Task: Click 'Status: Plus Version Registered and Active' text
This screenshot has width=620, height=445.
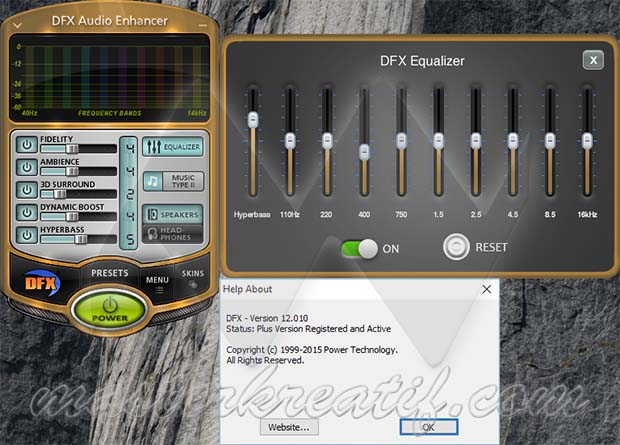Action: click(x=308, y=329)
